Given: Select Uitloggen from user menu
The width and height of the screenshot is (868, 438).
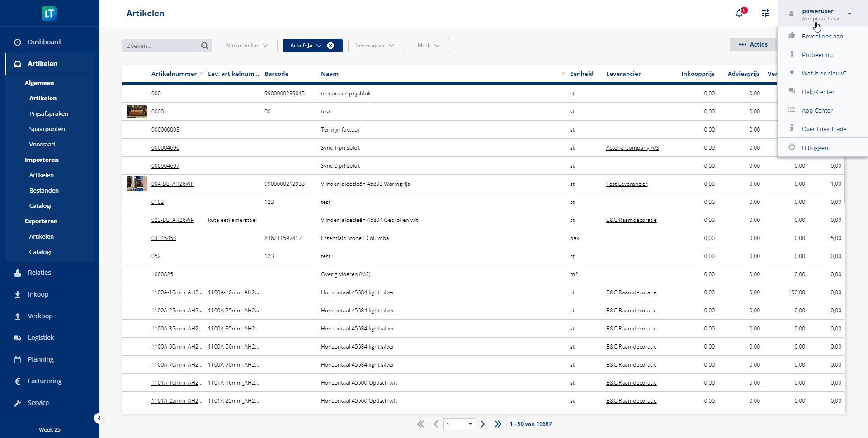Looking at the screenshot, I should [x=815, y=148].
